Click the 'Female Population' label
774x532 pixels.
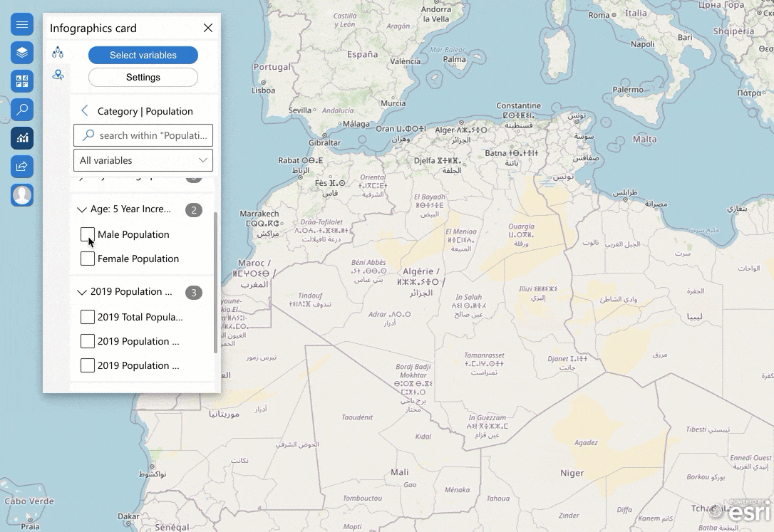pyautogui.click(x=138, y=259)
